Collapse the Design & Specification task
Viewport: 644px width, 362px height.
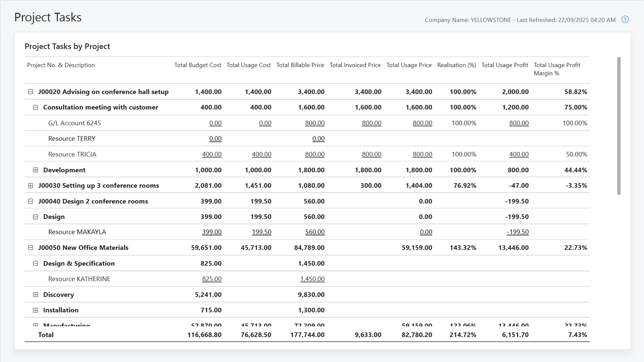[x=36, y=263]
